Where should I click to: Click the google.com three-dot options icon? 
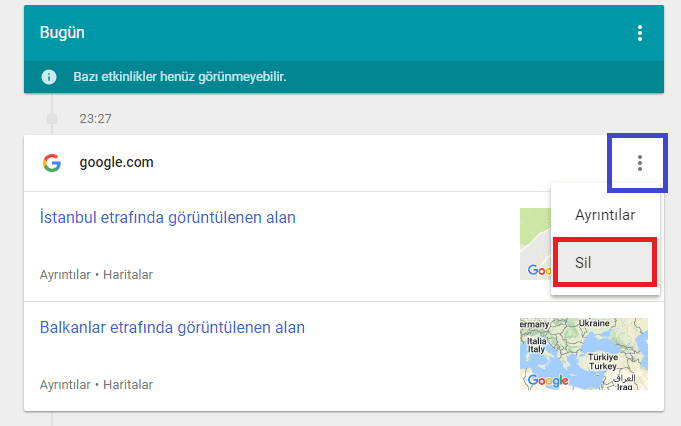pyautogui.click(x=639, y=163)
